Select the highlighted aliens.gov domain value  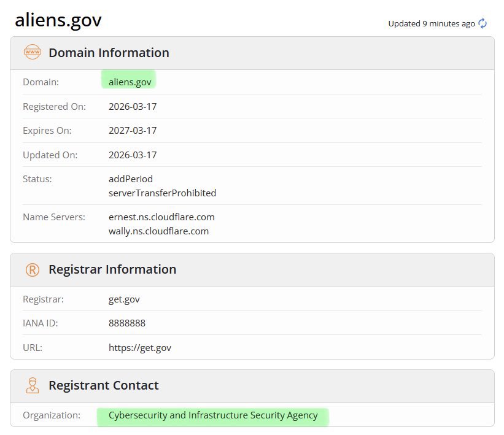tap(130, 82)
